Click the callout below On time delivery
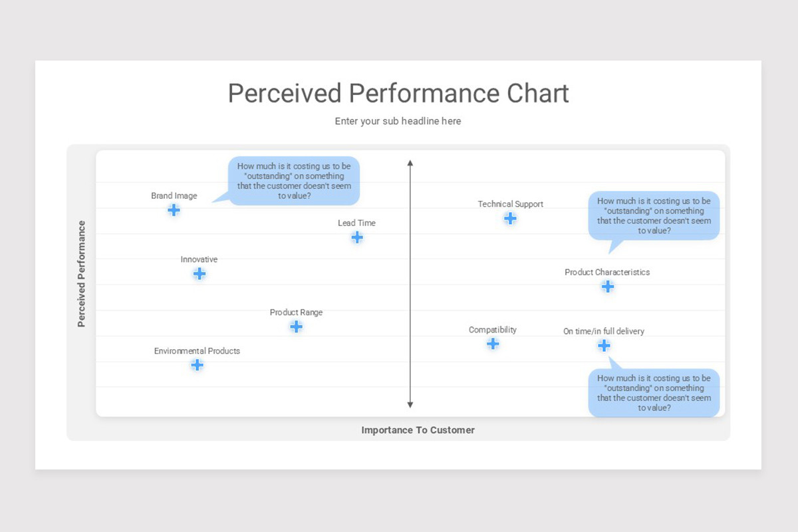 (x=654, y=393)
